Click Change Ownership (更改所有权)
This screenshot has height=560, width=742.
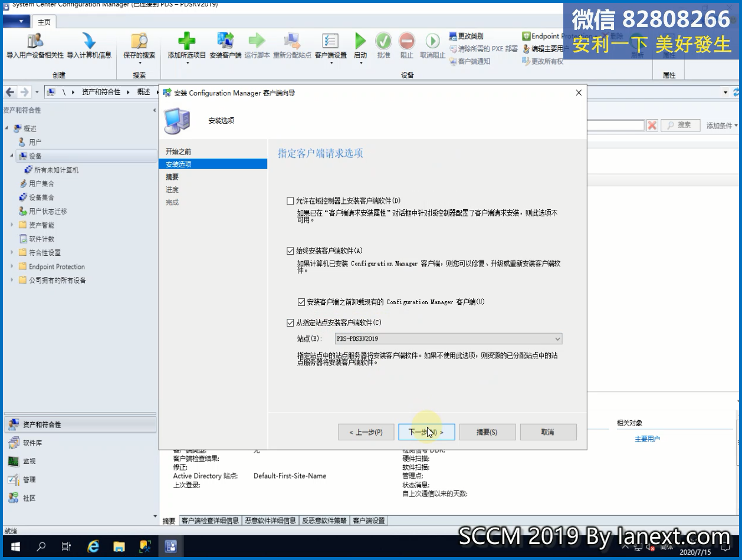(x=543, y=61)
